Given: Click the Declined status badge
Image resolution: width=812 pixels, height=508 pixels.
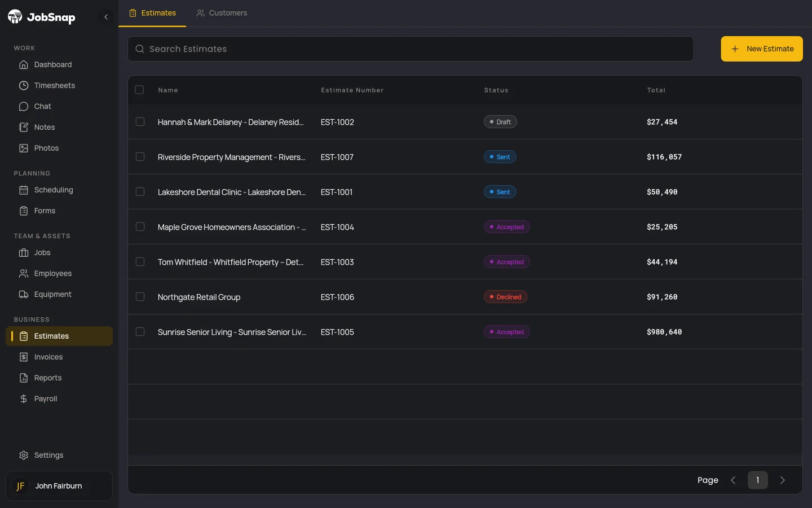Looking at the screenshot, I should point(506,297).
